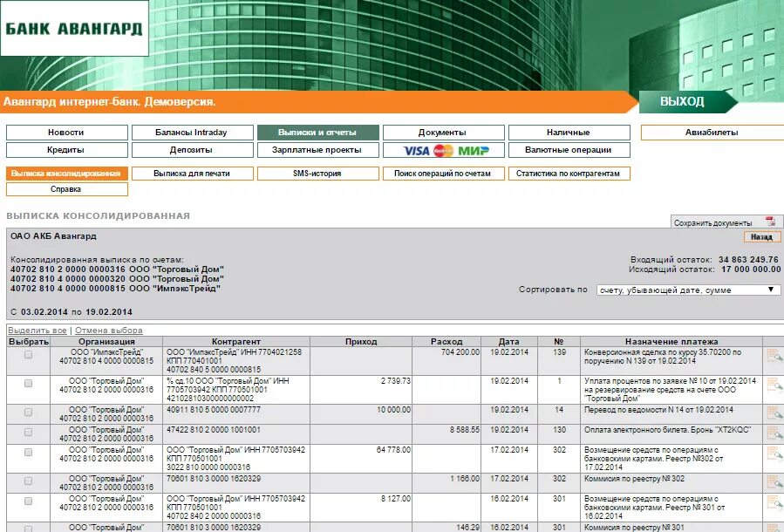Open Балансы Intraday section
This screenshot has height=532, width=784.
coord(193,133)
